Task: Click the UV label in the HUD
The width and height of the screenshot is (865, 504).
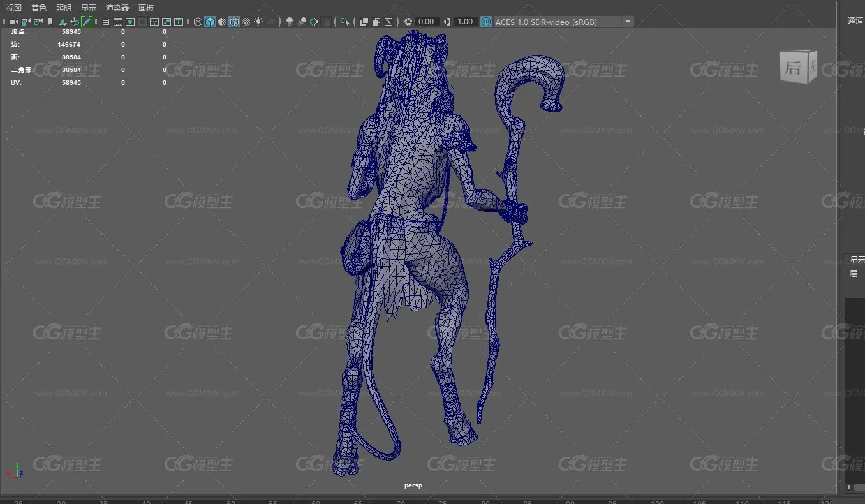Action: coord(16,83)
